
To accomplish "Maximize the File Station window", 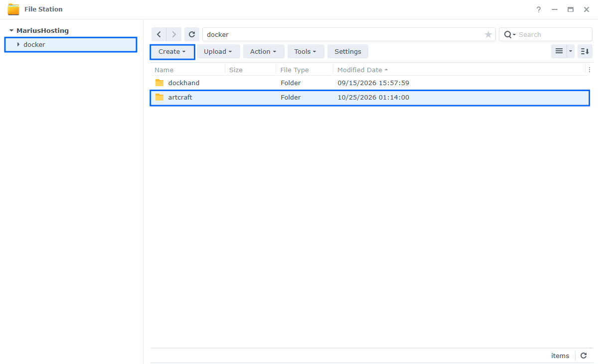I will click(571, 9).
